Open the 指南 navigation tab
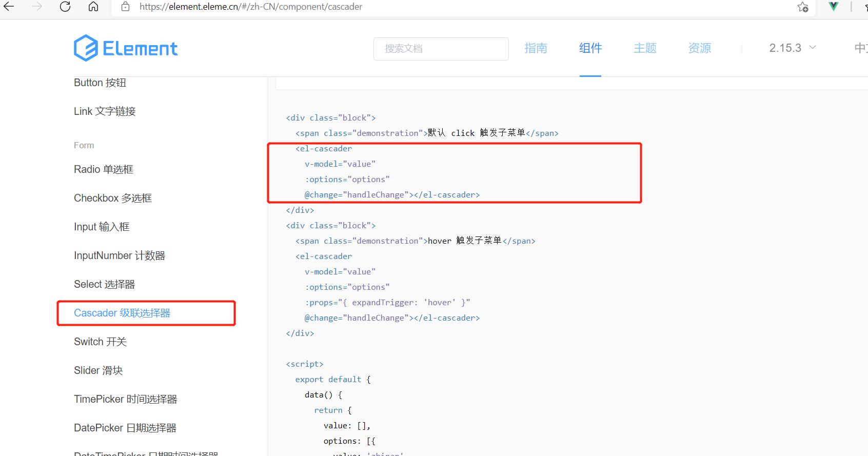868x456 pixels. coord(536,48)
